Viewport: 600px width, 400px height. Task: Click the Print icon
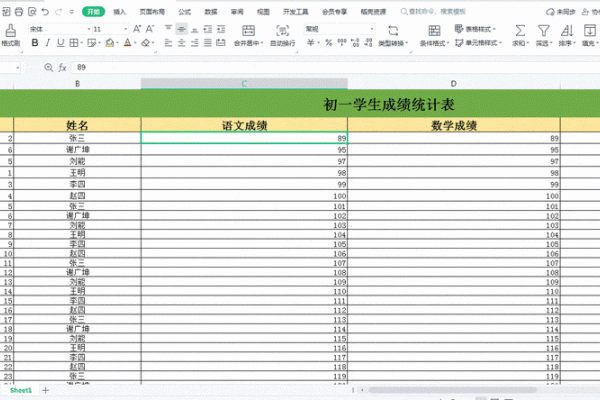point(19,12)
